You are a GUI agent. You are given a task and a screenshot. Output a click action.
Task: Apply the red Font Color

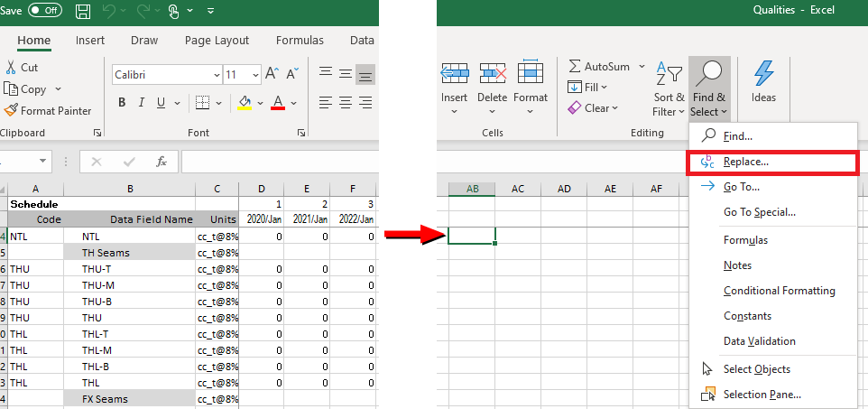pos(278,103)
